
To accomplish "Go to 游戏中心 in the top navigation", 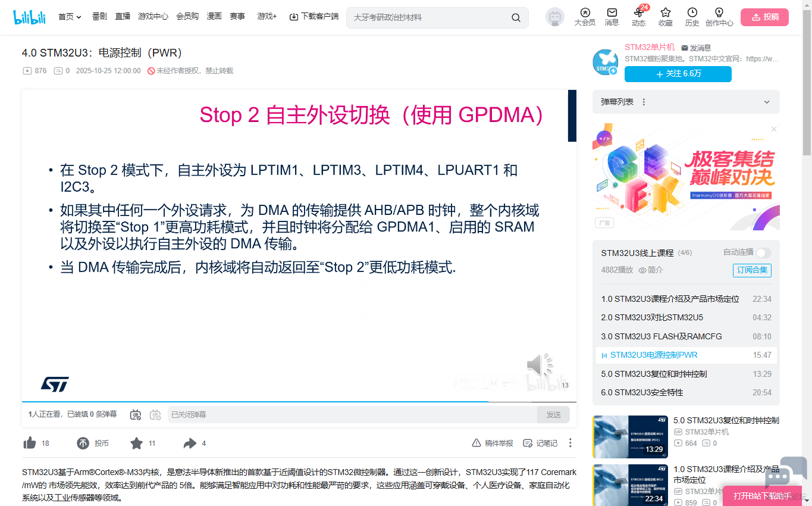I will [x=153, y=17].
